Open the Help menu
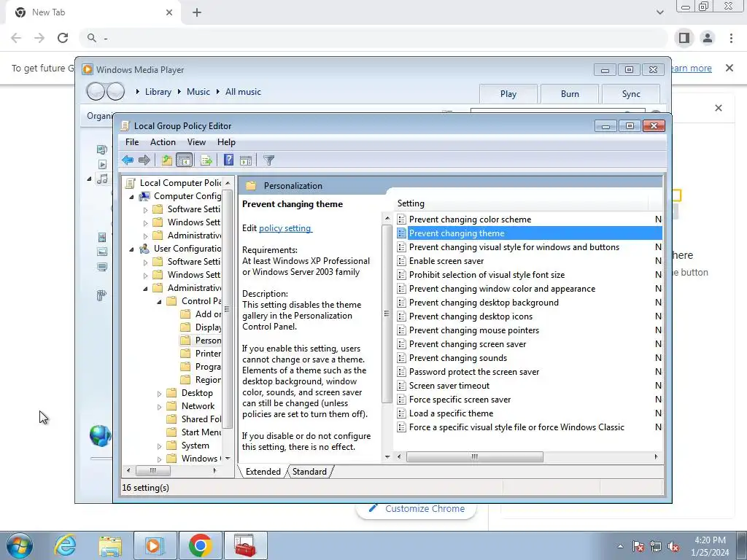This screenshot has height=560, width=747. pyautogui.click(x=226, y=142)
